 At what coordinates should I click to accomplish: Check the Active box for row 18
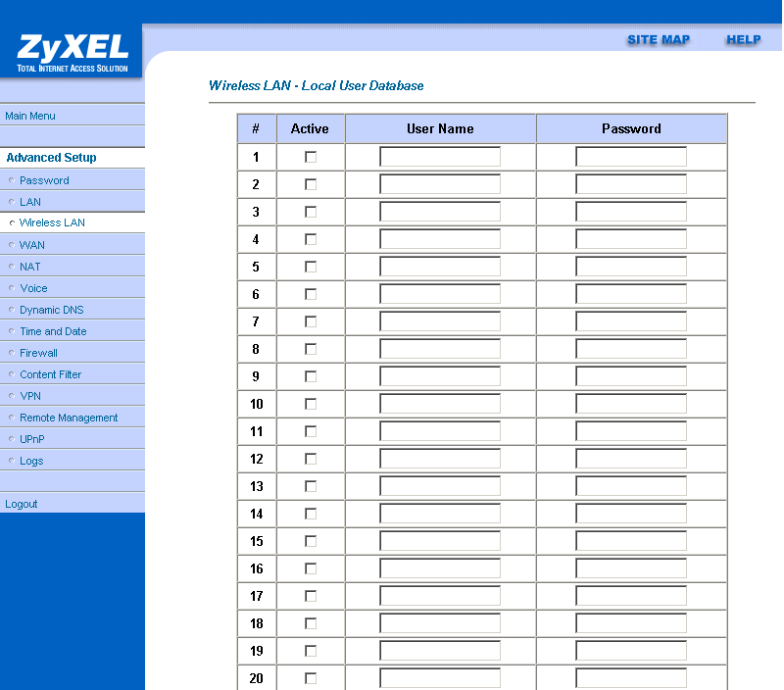coord(311,623)
